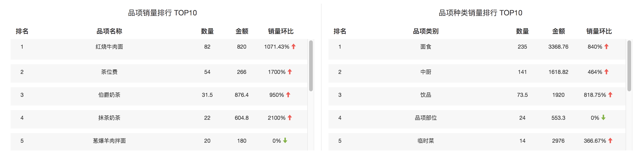The width and height of the screenshot is (644, 156).
Task: Click green down arrow in 品项部位 row
Action: point(603,118)
